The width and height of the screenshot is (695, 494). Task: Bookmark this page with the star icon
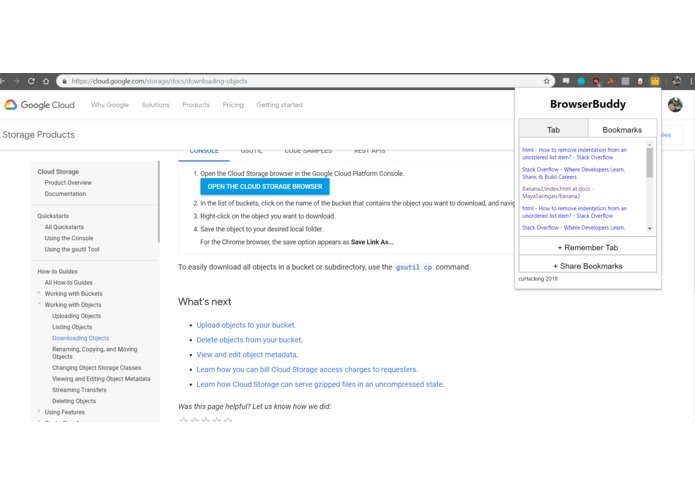pyautogui.click(x=547, y=81)
